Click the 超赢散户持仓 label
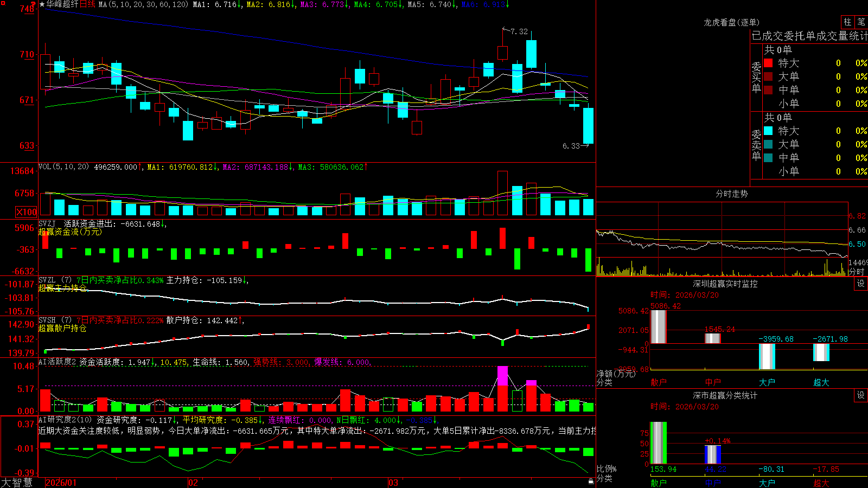This screenshot has height=488, width=868. 62,328
